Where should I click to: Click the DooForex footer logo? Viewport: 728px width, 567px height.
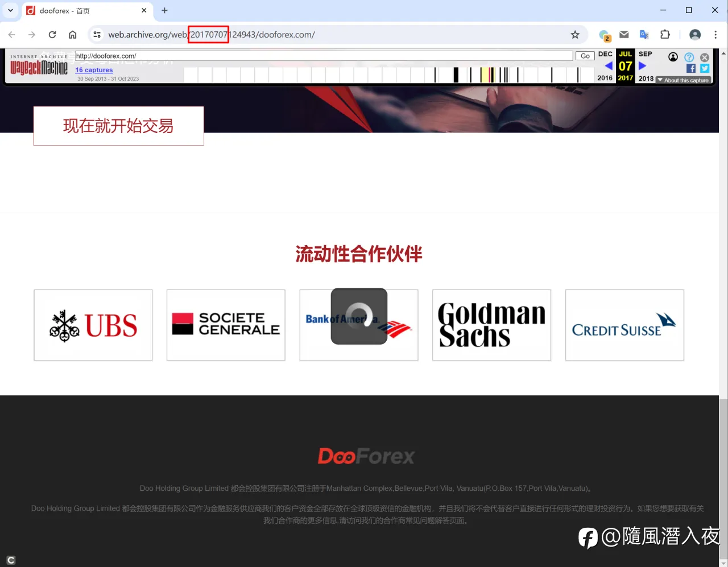tap(366, 456)
